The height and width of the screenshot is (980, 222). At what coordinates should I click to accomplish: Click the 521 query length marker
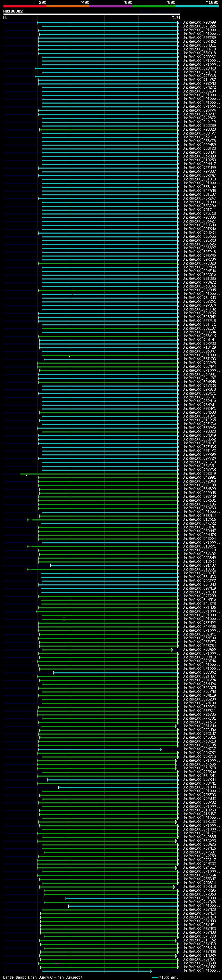point(175,17)
